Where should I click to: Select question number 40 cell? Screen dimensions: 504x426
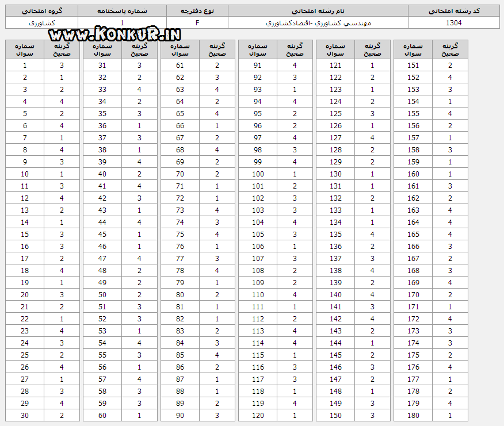tap(102, 174)
